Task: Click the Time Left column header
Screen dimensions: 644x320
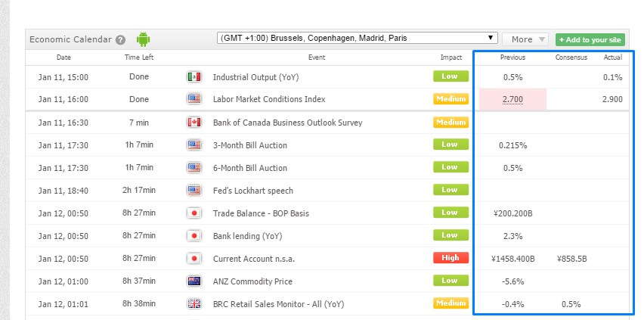Action: 140,57
